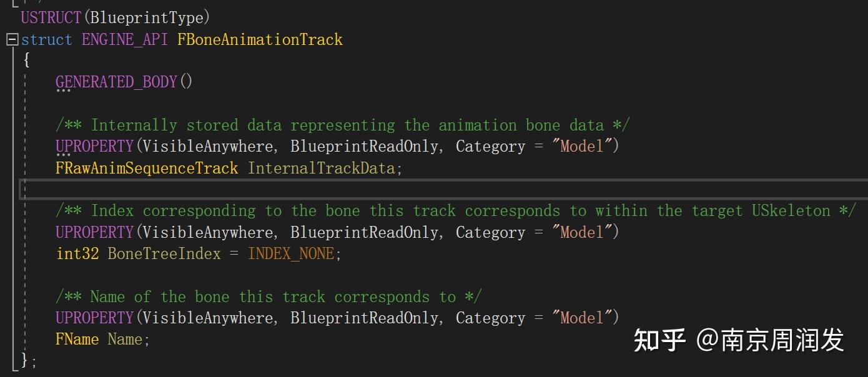The image size is (868, 377).
Task: Click the GENERATED_BODY macro
Action: [x=116, y=82]
